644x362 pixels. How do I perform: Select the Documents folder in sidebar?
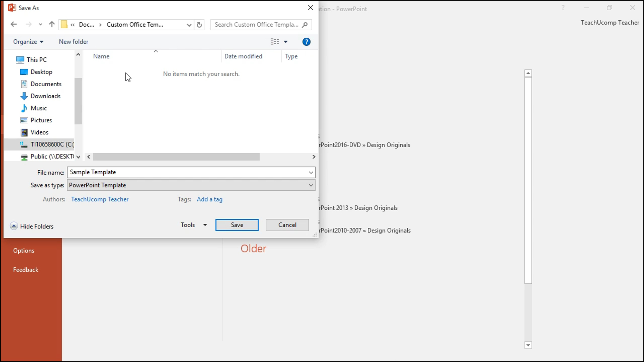tap(46, 84)
